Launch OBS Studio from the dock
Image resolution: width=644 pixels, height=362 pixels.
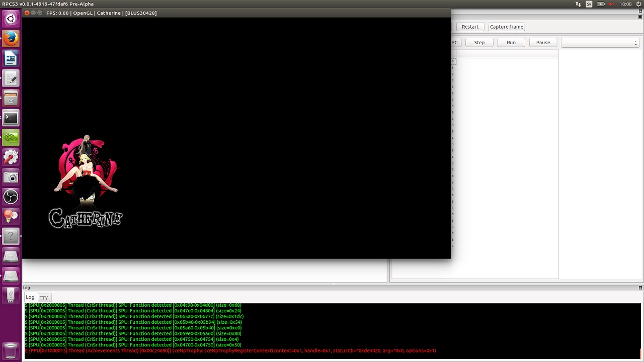click(x=11, y=197)
